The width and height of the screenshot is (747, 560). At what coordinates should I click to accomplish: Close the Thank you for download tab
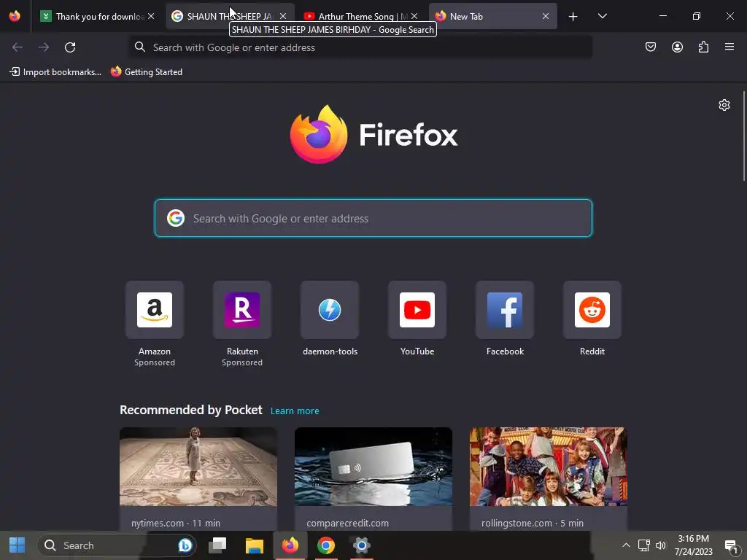pos(151,16)
